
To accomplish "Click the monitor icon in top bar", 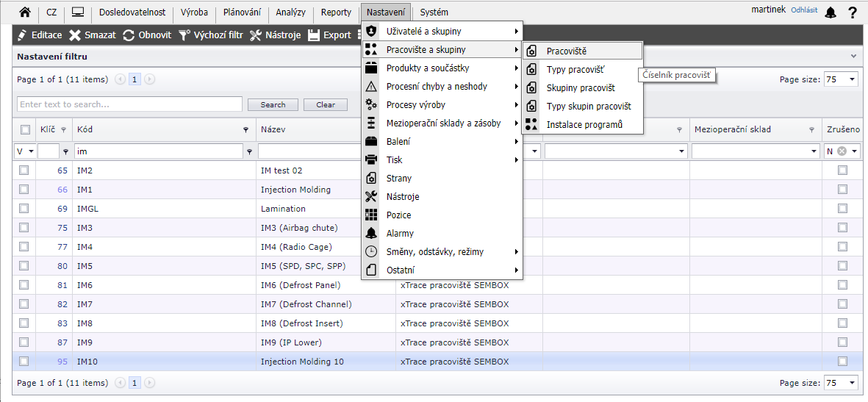I will click(77, 12).
